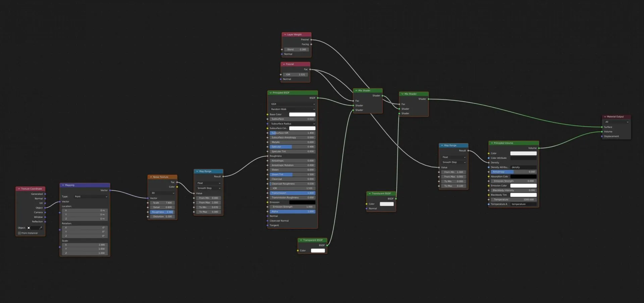Collapse the Noise Texture node arrow
Viewport: 644px width, 303px height.
coord(151,177)
